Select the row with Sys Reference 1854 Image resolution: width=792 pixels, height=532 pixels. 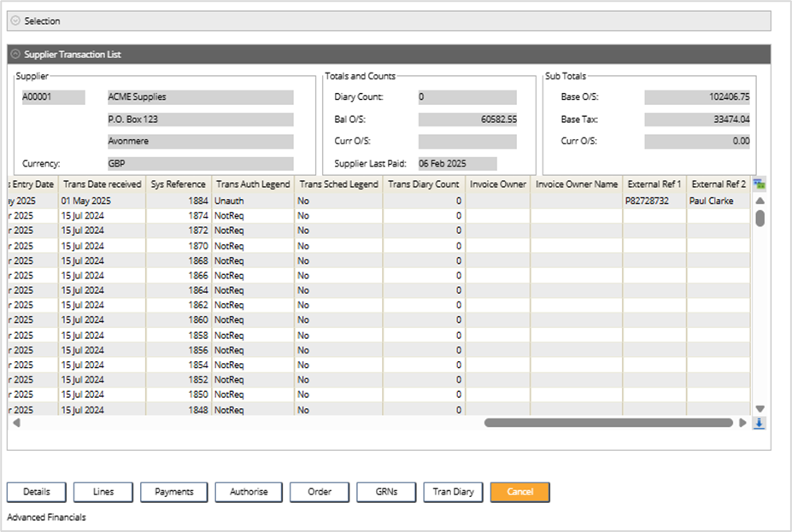click(378, 365)
